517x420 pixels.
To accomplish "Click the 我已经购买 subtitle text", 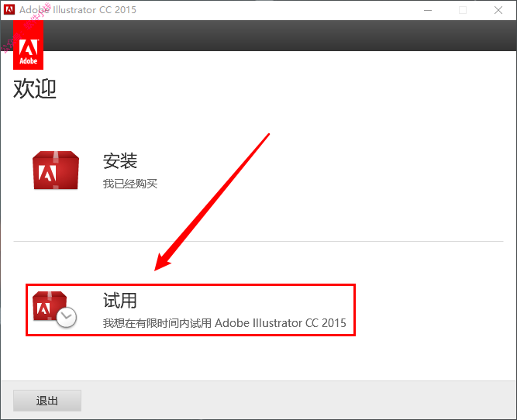I will 130,184.
